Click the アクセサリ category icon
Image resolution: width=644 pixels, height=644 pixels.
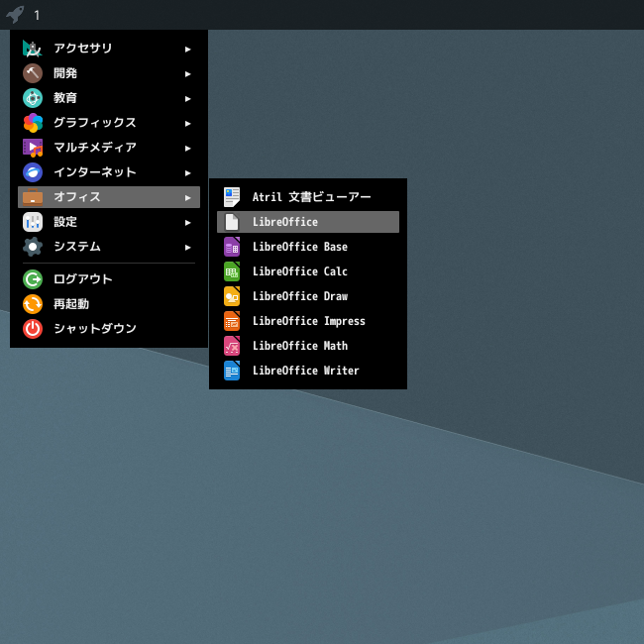[33, 49]
